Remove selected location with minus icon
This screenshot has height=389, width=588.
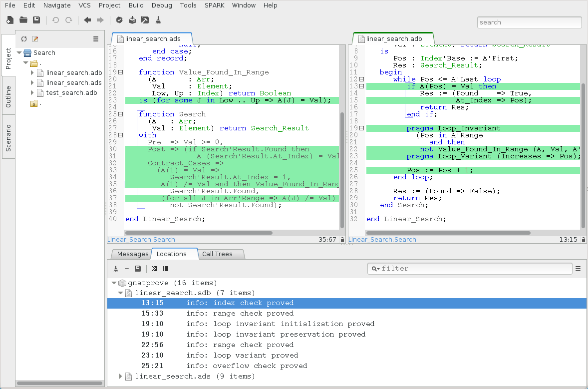pos(127,269)
